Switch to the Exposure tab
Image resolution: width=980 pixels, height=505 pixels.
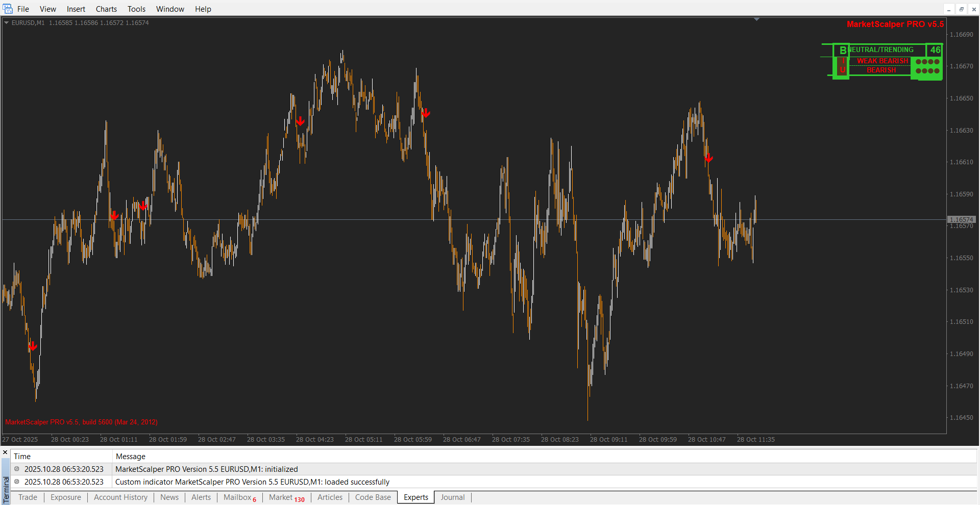coord(66,497)
